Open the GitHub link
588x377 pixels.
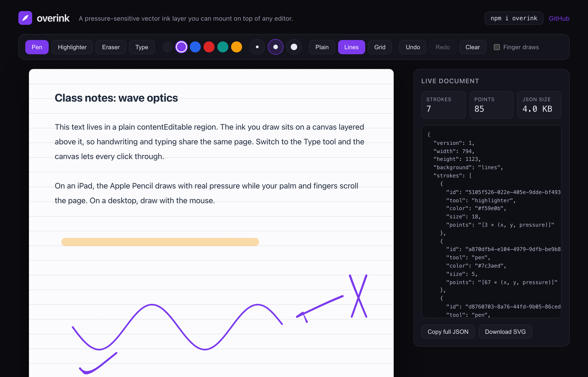[559, 18]
